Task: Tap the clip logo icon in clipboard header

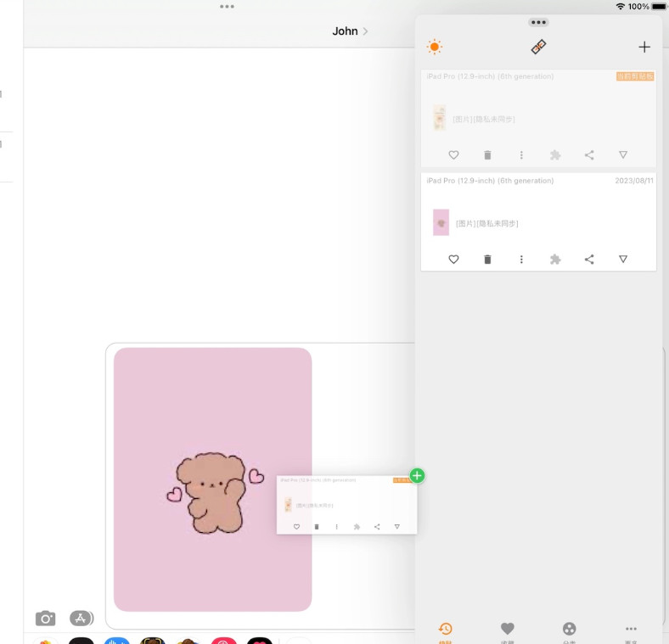Action: click(538, 47)
